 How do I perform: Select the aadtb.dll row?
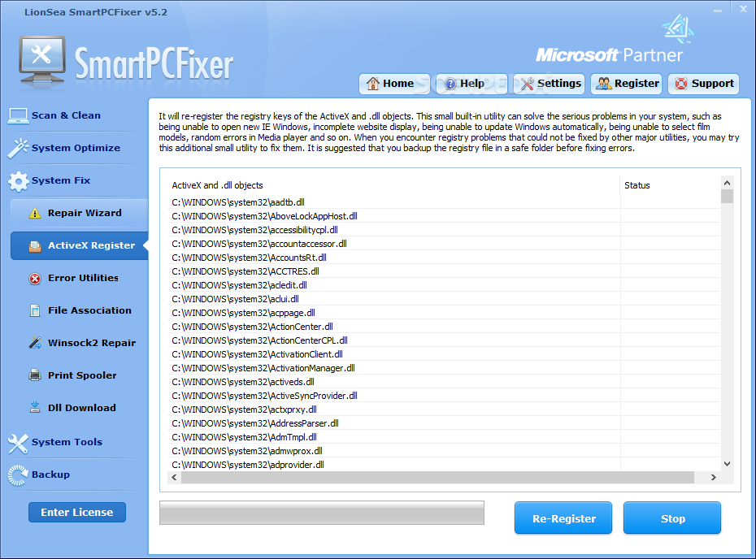click(x=444, y=202)
